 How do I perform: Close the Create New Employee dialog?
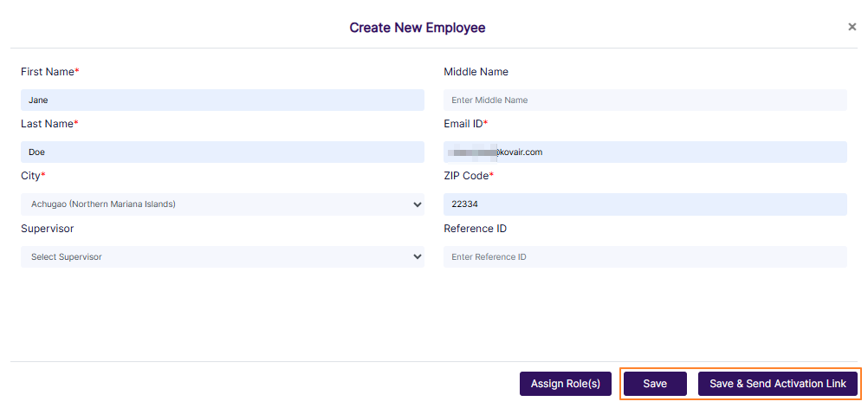tap(852, 27)
